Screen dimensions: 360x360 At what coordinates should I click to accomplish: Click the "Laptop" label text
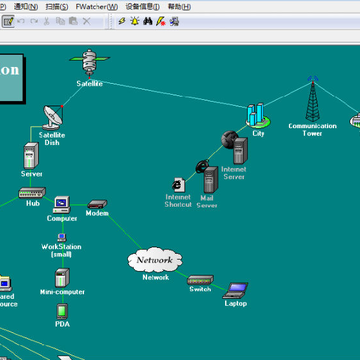[235, 303]
